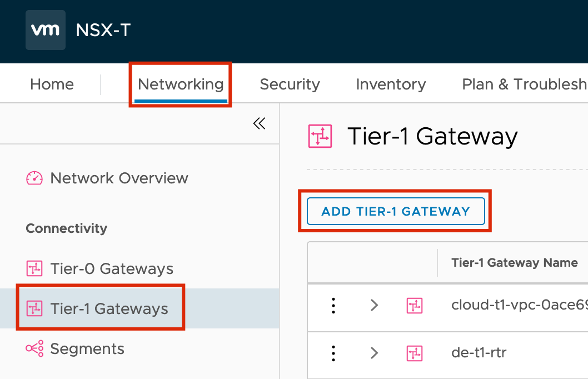Screen dimensions: 588x379
Task: Click the Tier-1 Gateway page header icon
Action: 320,136
